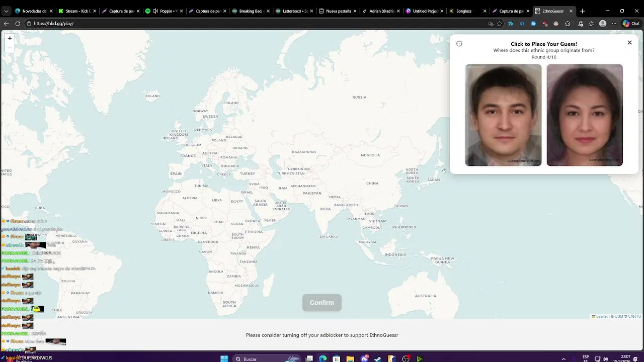Click China label on map
The image size is (644, 362).
tap(372, 184)
